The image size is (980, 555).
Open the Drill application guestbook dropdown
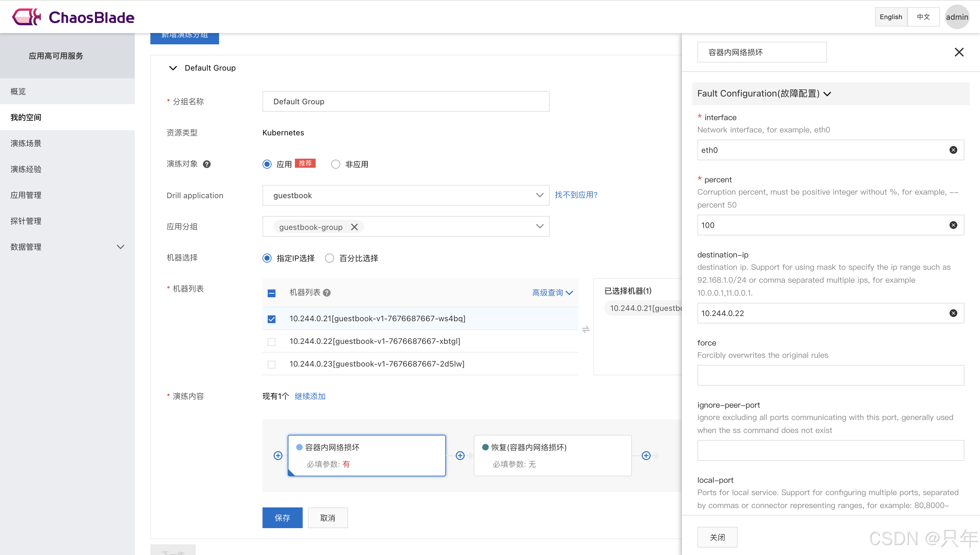[x=405, y=195]
